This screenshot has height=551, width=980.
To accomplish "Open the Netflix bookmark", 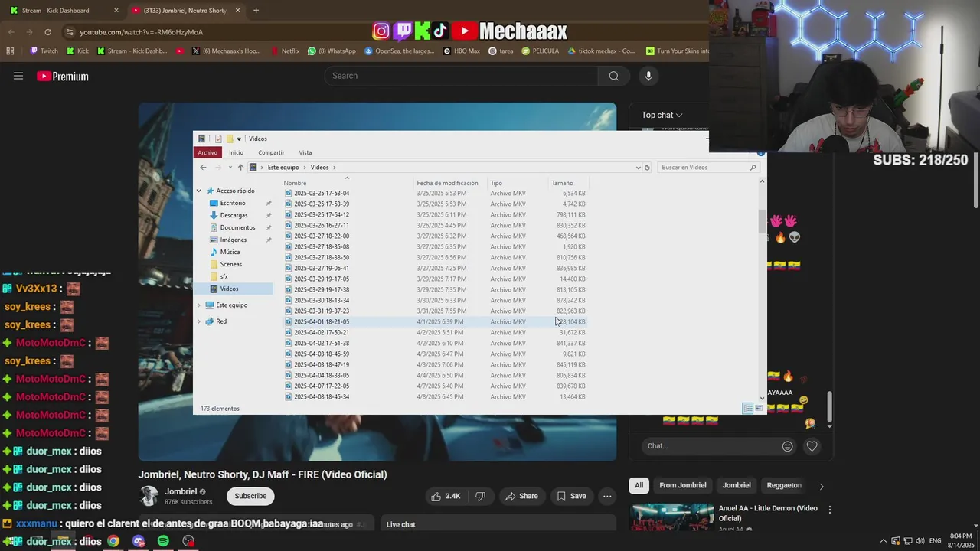I will pos(285,51).
